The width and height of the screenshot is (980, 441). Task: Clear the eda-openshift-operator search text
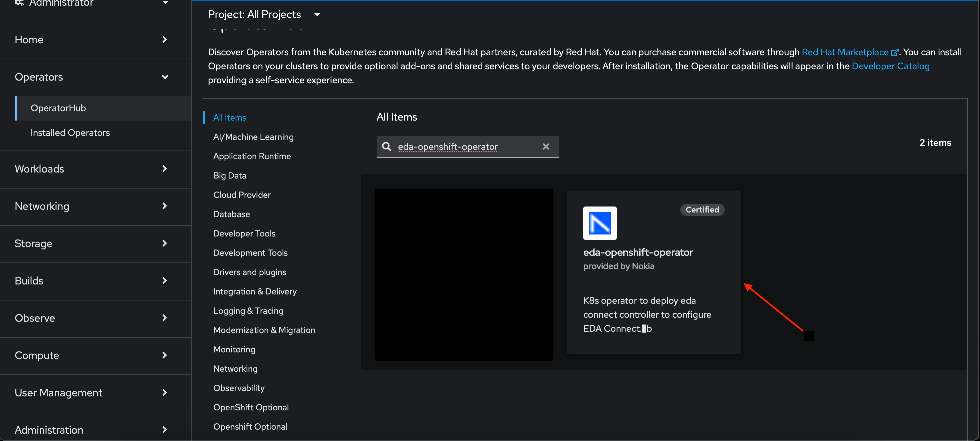coord(546,147)
